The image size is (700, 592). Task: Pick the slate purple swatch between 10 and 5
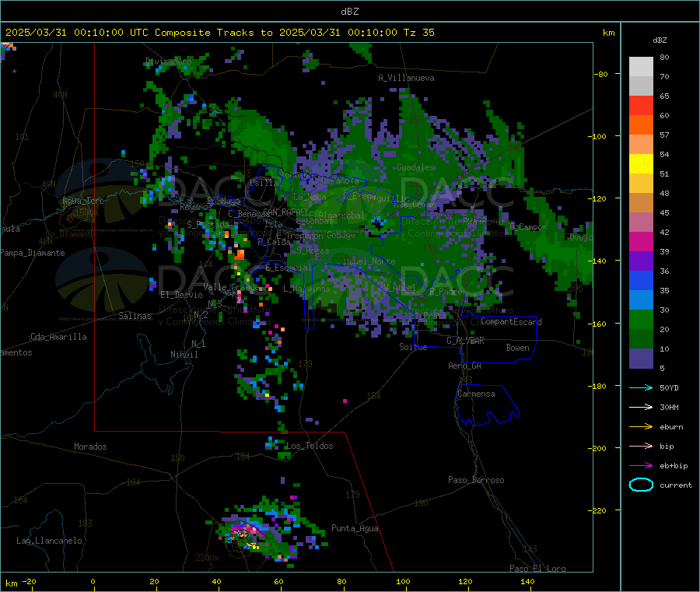pyautogui.click(x=641, y=359)
